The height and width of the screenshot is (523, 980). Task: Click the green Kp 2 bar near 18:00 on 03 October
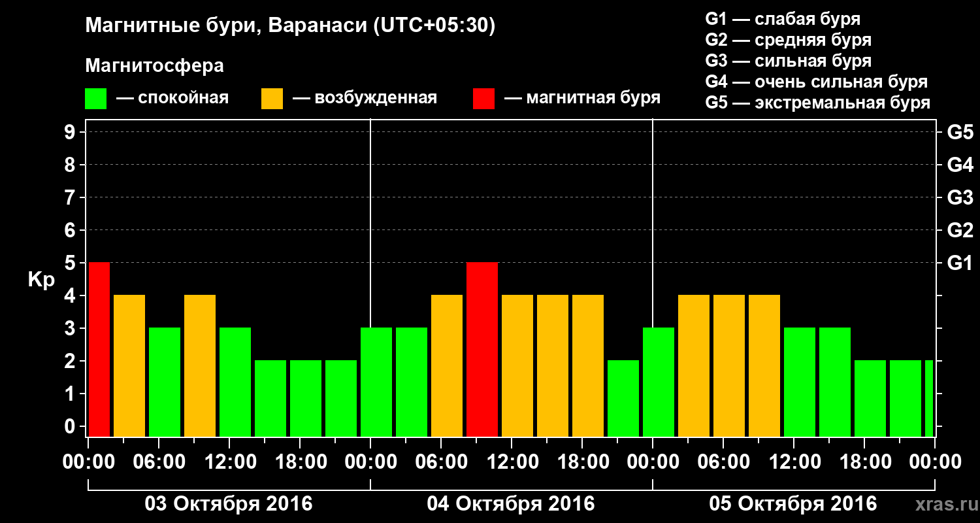(x=306, y=398)
